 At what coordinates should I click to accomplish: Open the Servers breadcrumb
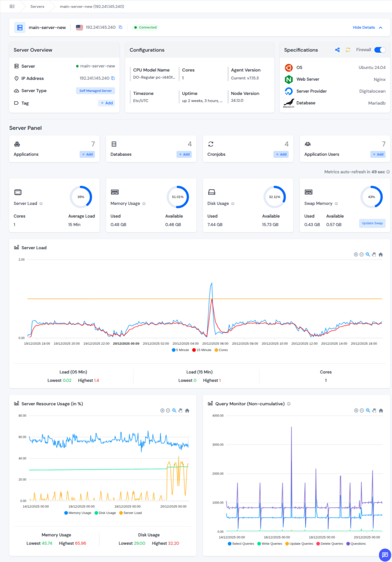click(x=37, y=6)
